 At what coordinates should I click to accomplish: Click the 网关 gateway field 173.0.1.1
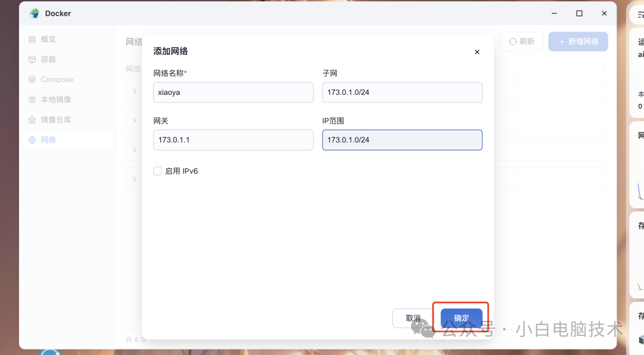[233, 140]
